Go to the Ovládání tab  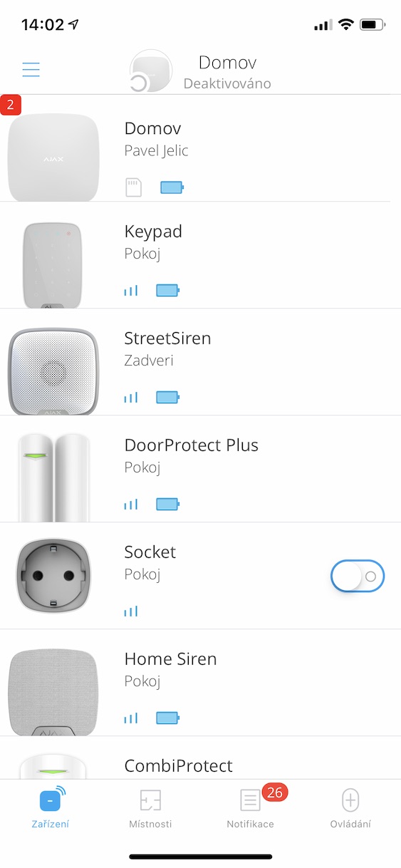click(x=350, y=809)
